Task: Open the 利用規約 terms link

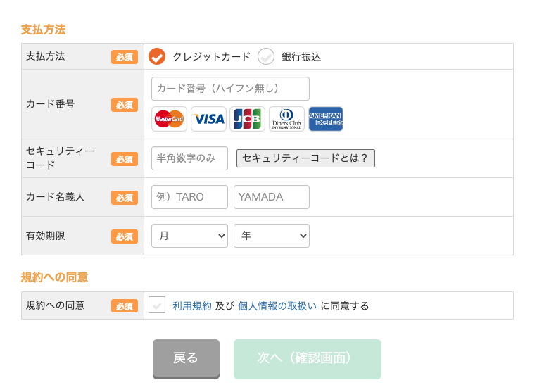Action: pos(191,305)
